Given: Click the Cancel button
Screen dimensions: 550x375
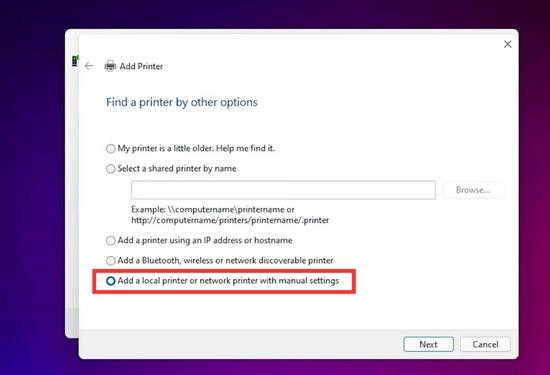Looking at the screenshot, I should [x=485, y=344].
